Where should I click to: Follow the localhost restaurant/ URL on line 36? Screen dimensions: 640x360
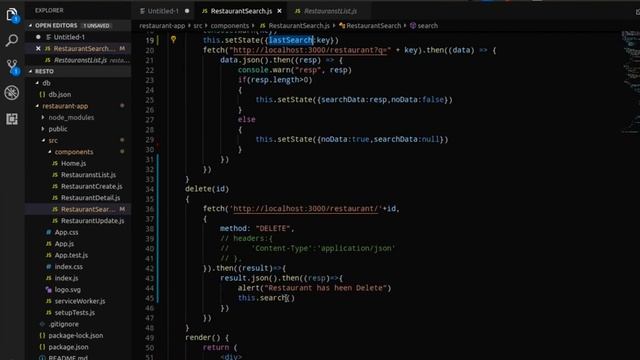pyautogui.click(x=306, y=209)
